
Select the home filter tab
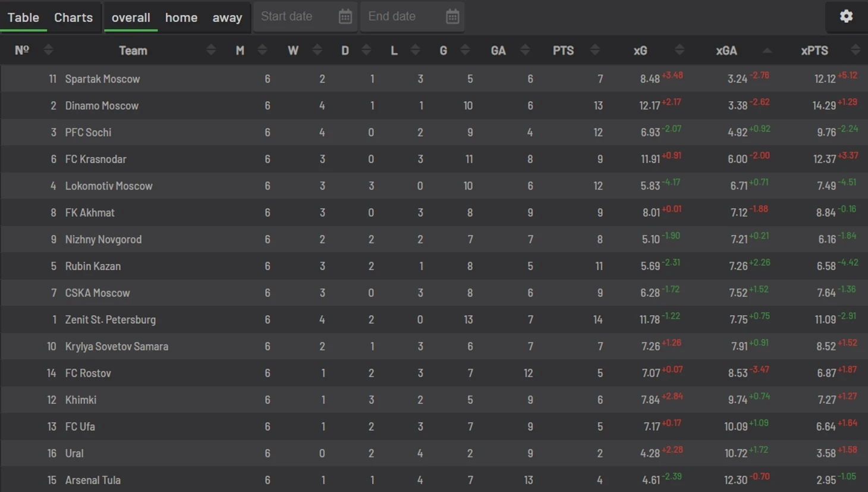[x=181, y=17]
